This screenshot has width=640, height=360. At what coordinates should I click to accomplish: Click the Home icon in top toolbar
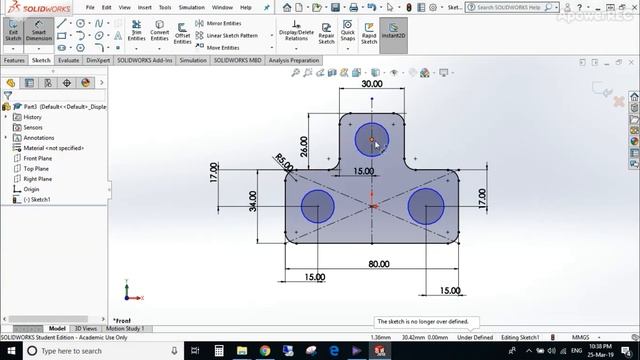[x=287, y=7]
